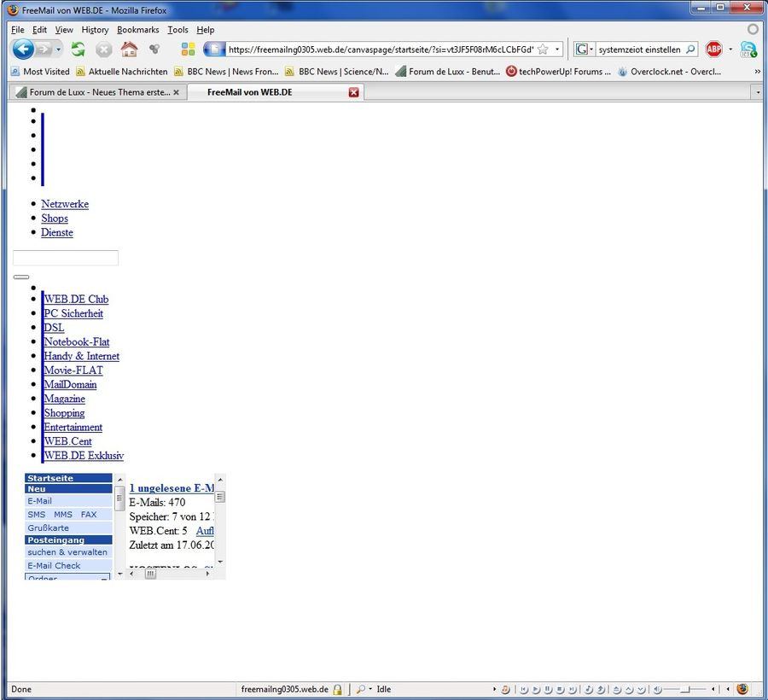Adjust the status bar volume slider
This screenshot has height=700, width=768.
point(685,689)
